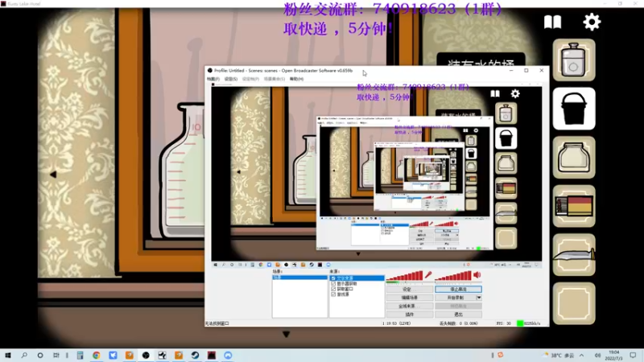644x362 pixels.
Task: Click the dropped frames status text in OBS
Action: (x=458, y=323)
